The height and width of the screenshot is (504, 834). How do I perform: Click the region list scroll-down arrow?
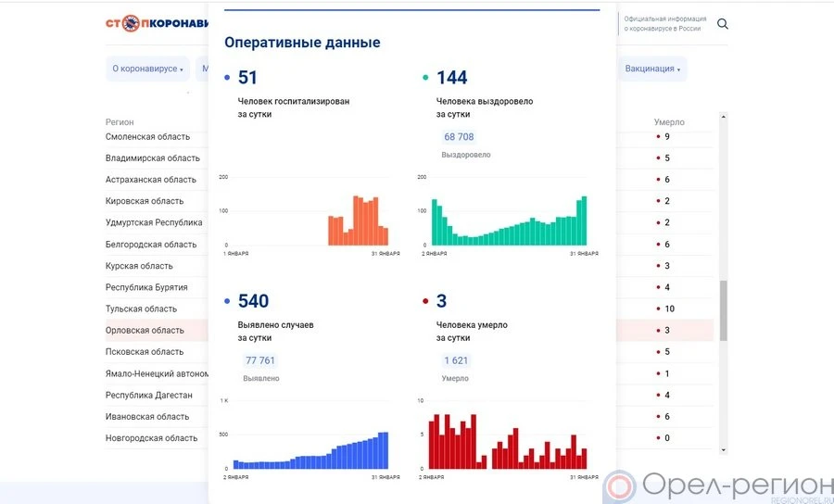tap(724, 450)
